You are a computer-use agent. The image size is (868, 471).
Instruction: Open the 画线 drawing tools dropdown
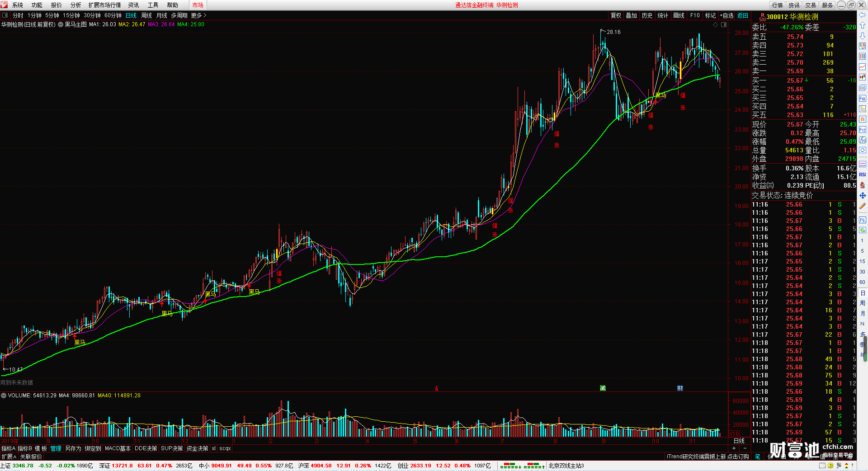click(x=679, y=15)
